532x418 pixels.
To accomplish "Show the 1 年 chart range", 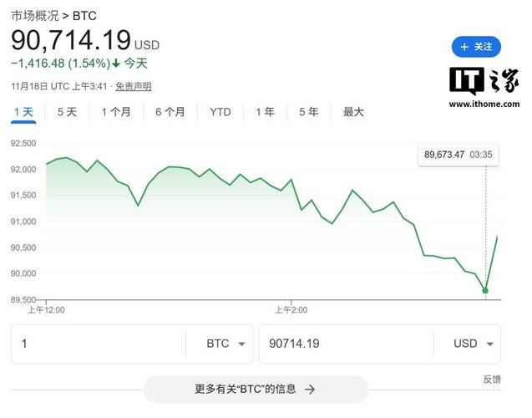I will 265,112.
